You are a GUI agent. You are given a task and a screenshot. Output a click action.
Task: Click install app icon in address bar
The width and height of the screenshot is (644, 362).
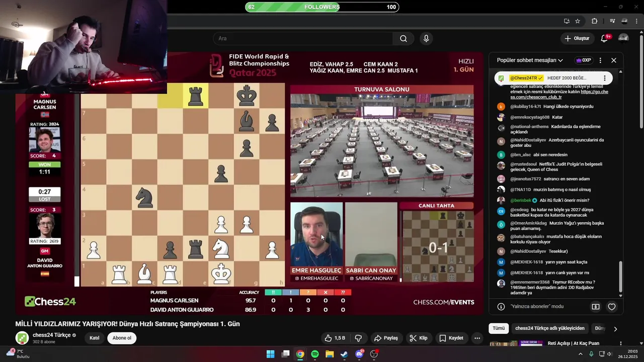(567, 21)
